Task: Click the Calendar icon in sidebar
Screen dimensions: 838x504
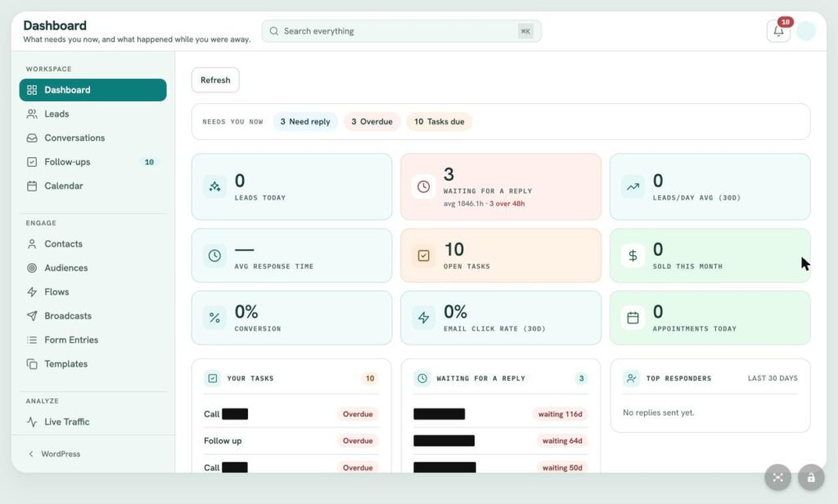Action: coord(32,186)
